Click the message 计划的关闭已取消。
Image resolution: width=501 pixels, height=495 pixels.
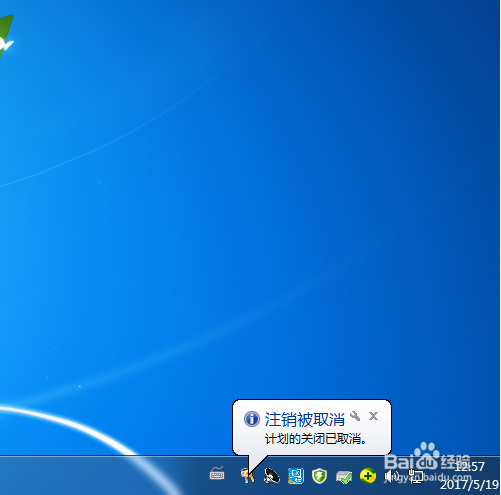[315, 439]
